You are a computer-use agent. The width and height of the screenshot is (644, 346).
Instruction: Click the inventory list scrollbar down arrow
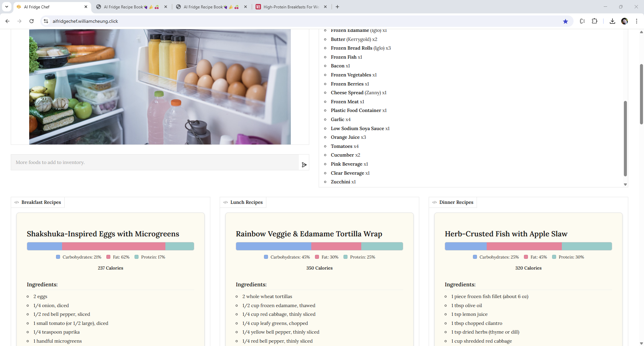click(625, 185)
